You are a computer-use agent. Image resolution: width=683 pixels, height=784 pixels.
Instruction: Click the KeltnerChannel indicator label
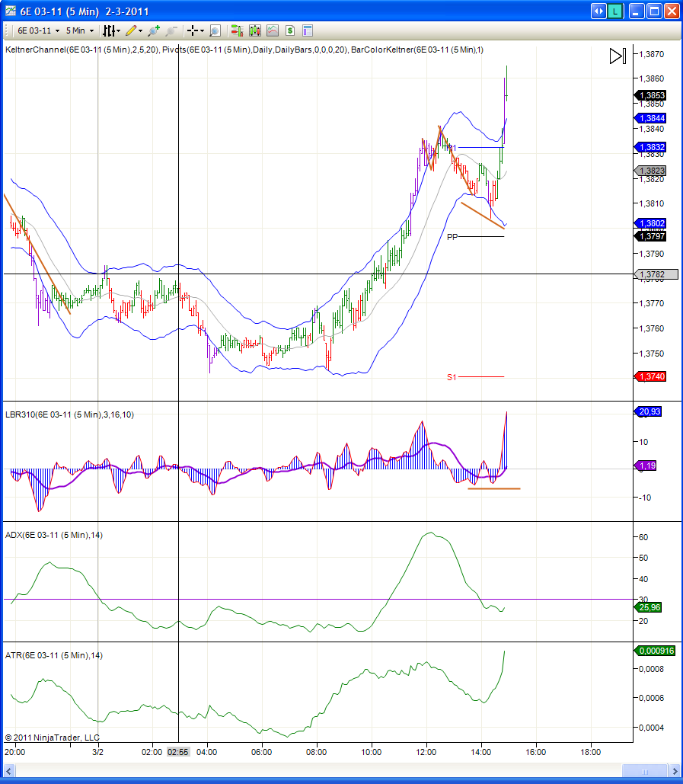click(x=82, y=50)
